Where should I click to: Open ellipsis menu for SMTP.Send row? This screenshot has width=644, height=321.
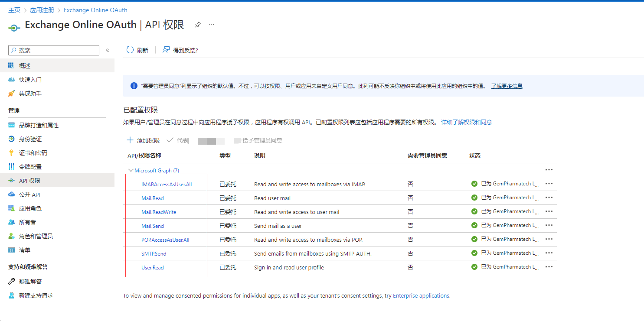549,253
